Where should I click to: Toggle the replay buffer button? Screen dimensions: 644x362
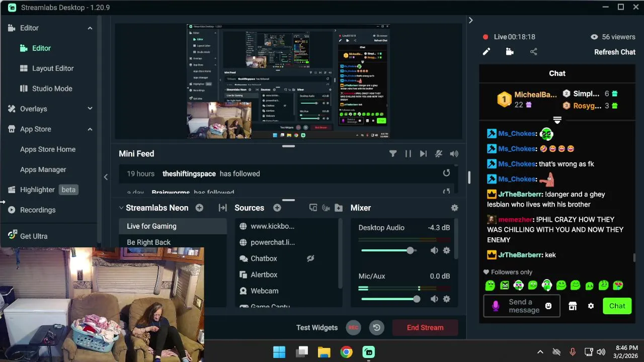[376, 327]
